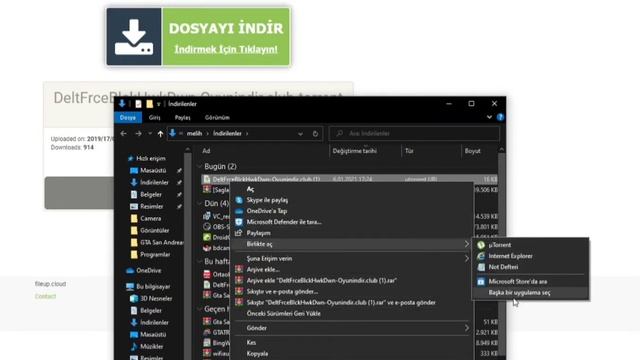Click the download tray icon beside DOSYAYI İNDİR

[134, 37]
